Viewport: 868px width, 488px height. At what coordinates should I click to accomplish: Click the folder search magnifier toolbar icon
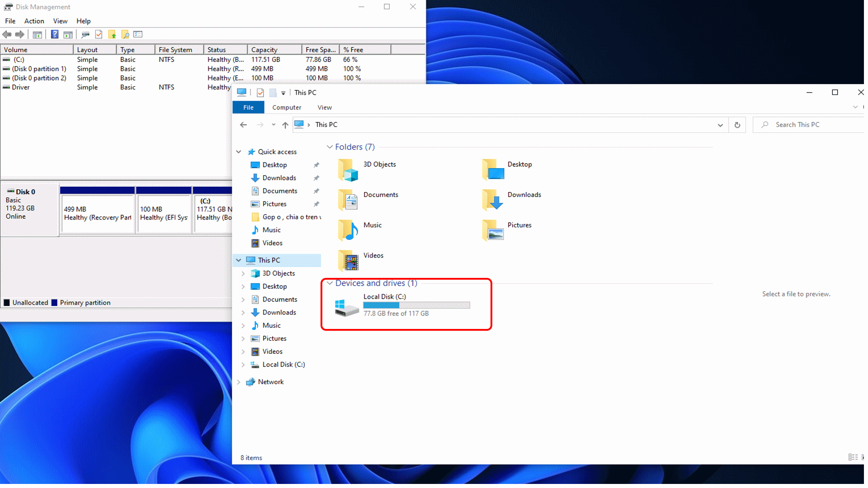[x=125, y=34]
